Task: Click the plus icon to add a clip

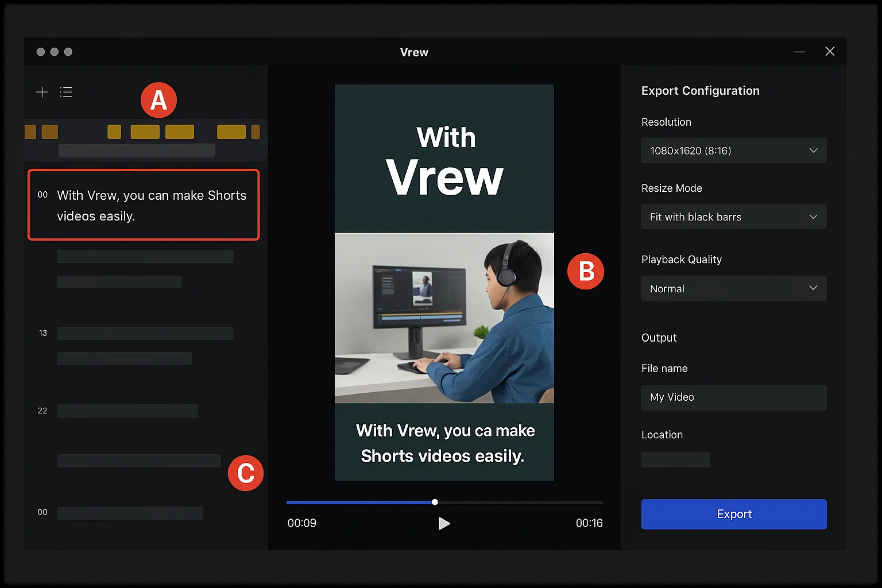Action: click(42, 92)
